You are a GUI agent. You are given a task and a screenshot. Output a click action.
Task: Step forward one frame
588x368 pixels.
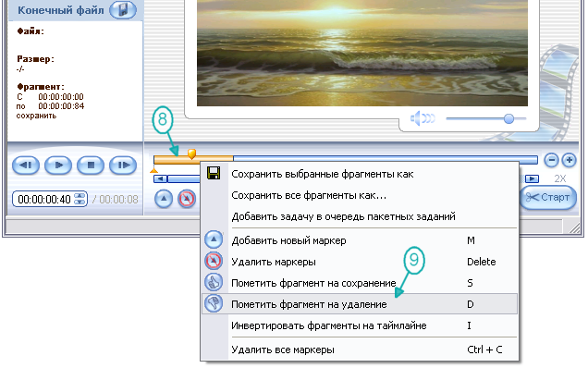point(123,166)
